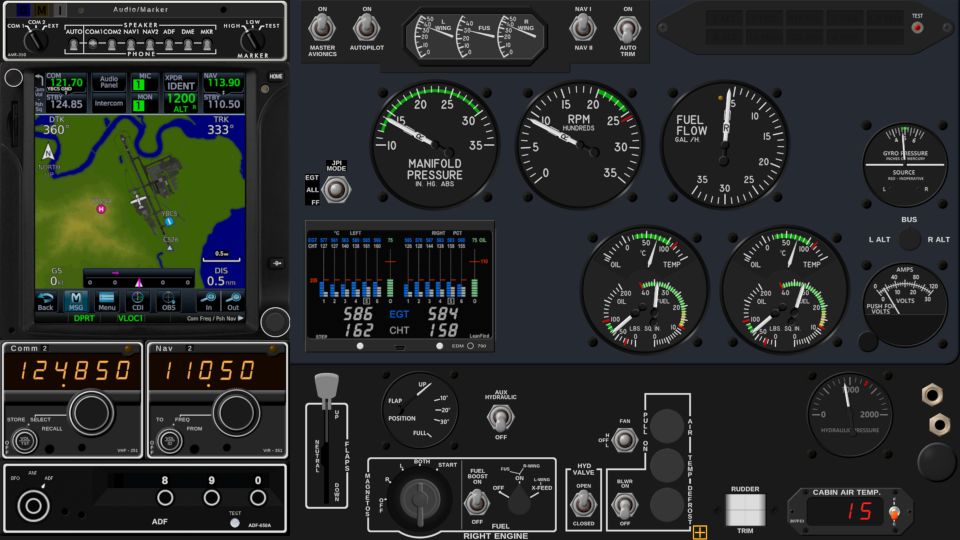960x540 pixels.
Task: Tap the MIC 1 selector
Action: [x=144, y=82]
